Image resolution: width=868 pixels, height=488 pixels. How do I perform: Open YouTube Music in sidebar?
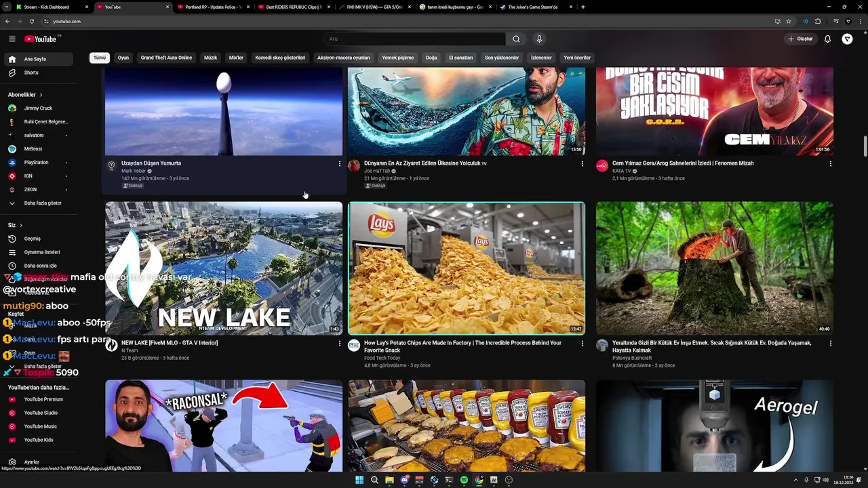37,426
